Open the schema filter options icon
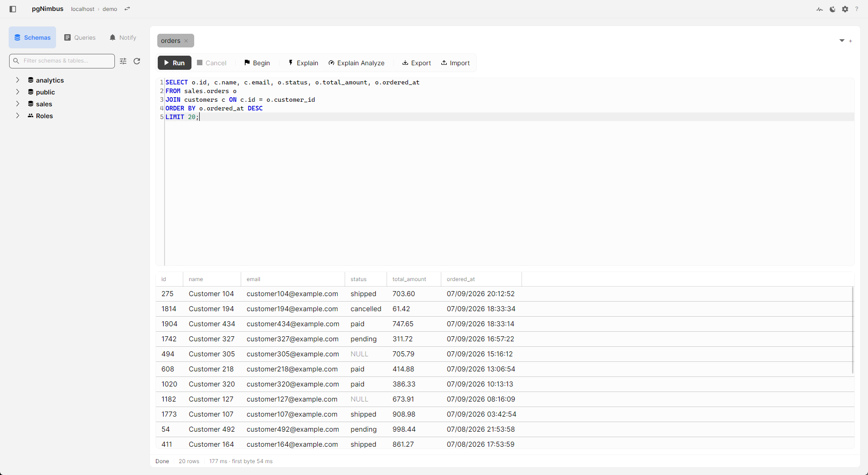The image size is (868, 475). [x=123, y=61]
